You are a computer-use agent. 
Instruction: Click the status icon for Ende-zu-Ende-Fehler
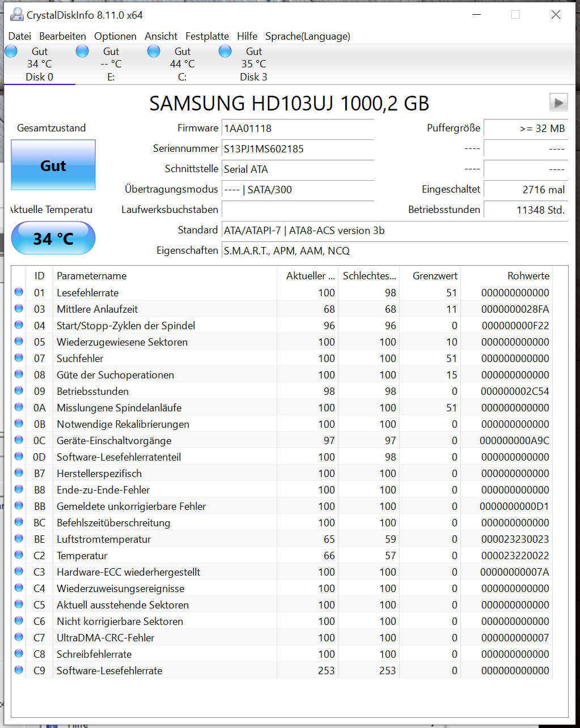pos(19,489)
